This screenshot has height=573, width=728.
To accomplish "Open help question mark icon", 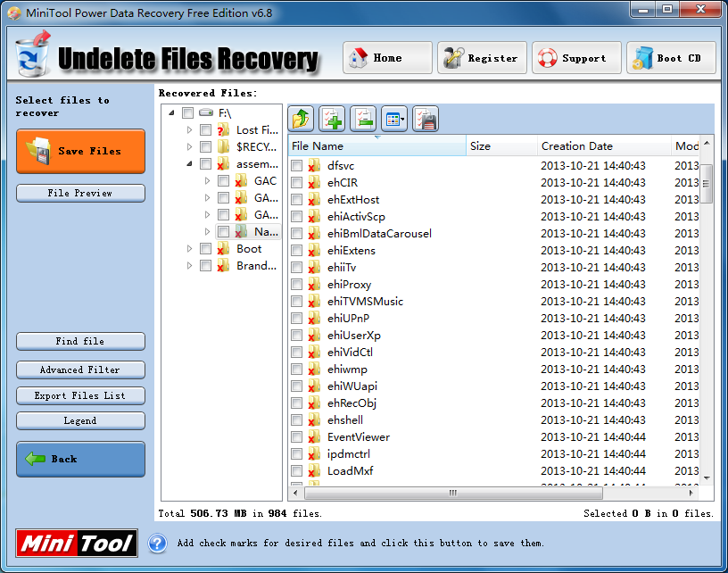I will tap(157, 544).
